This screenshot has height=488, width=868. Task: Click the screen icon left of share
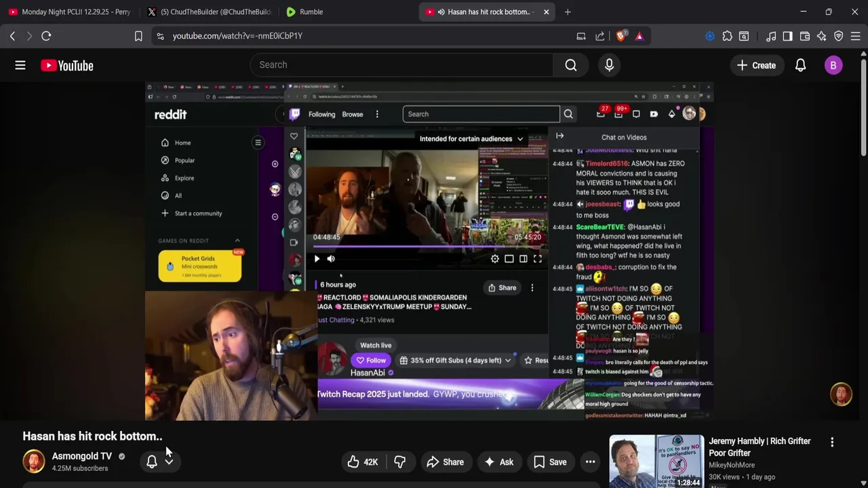581,36
